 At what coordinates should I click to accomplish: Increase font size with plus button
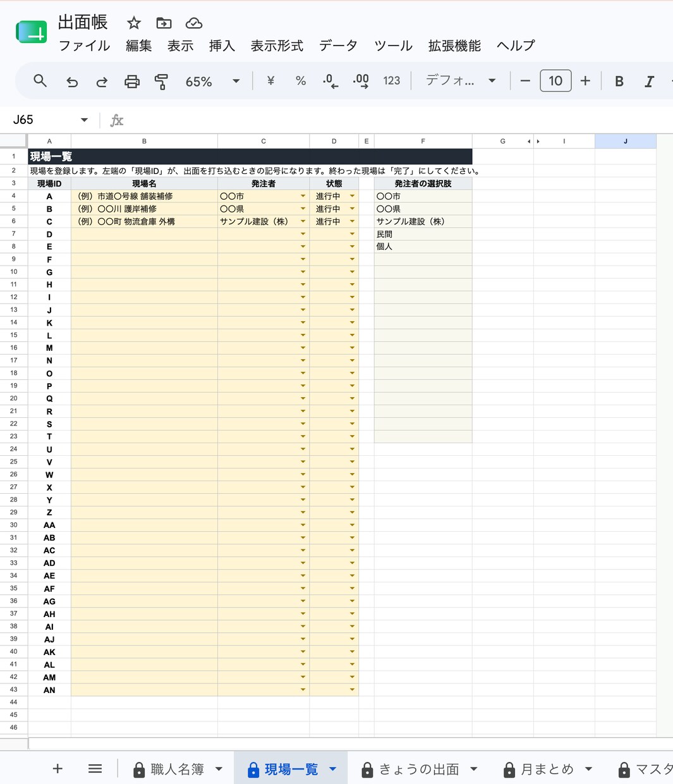(585, 81)
